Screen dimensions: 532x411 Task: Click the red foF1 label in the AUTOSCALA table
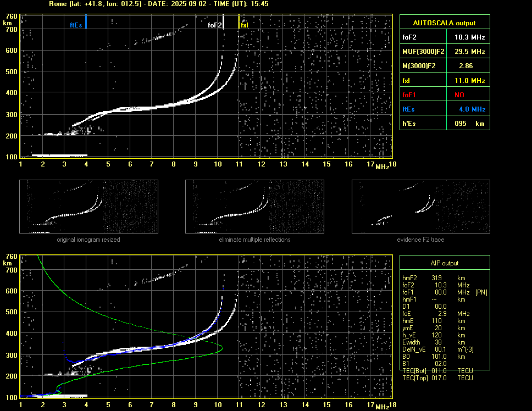tap(409, 95)
